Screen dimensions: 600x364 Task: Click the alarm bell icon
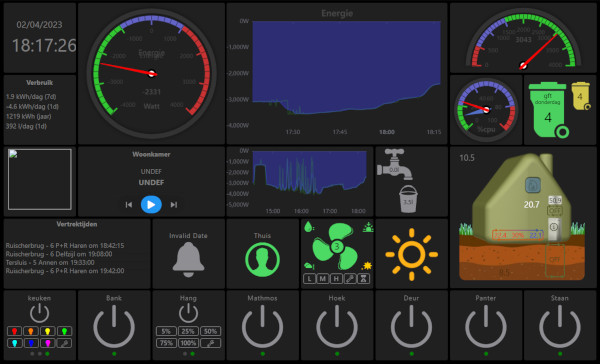point(188,260)
